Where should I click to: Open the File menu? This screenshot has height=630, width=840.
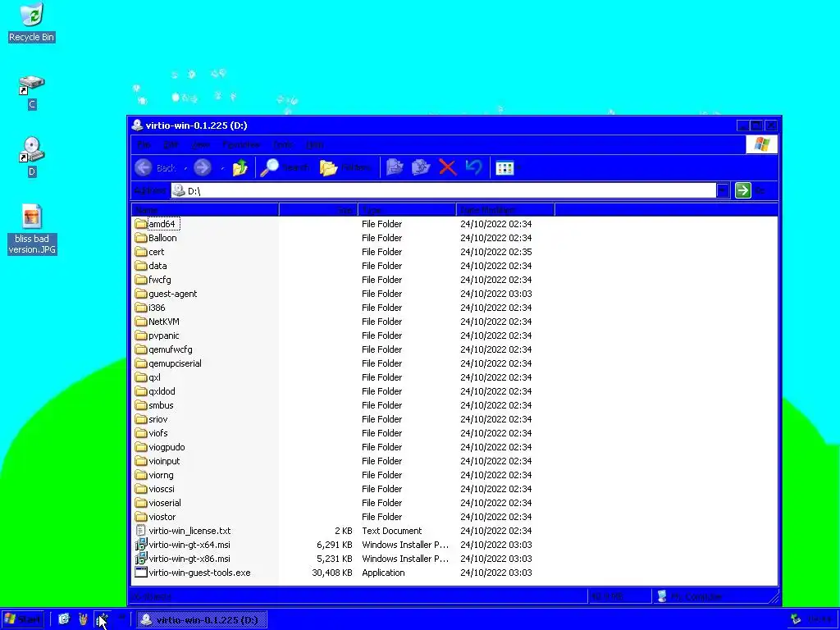tap(144, 144)
